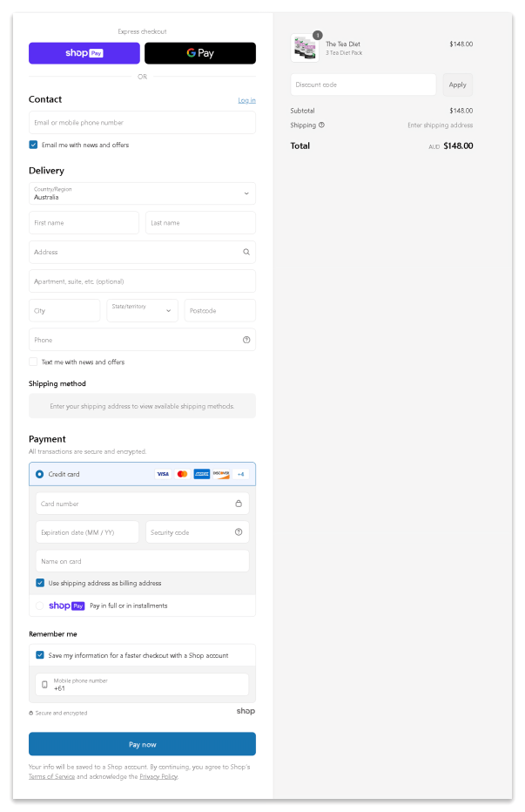Click the Apply discount button

point(457,85)
